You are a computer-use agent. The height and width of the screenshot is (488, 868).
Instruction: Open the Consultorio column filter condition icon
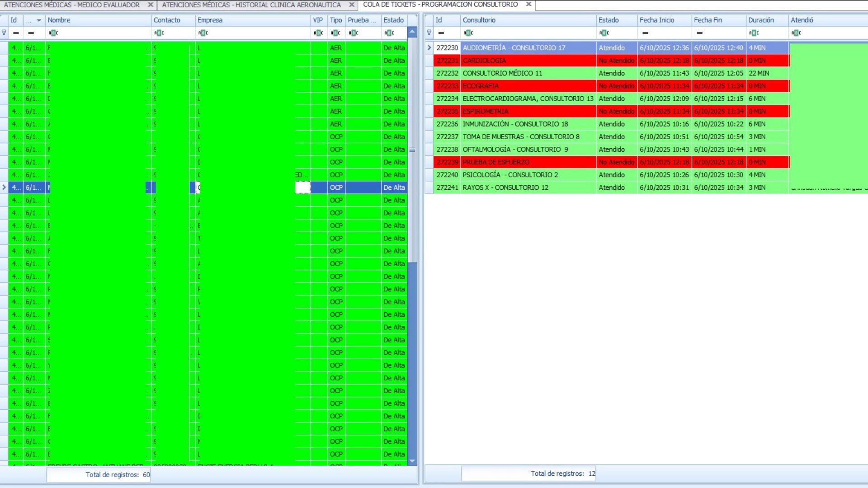(x=468, y=33)
